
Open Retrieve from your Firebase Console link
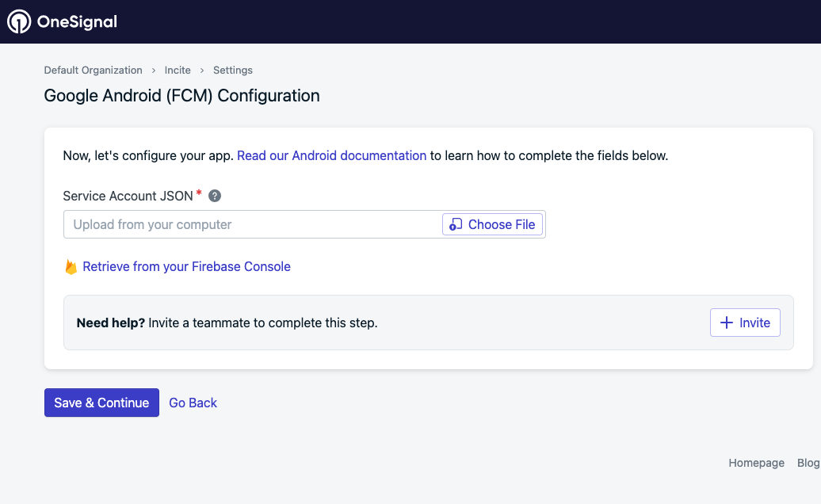(x=186, y=267)
